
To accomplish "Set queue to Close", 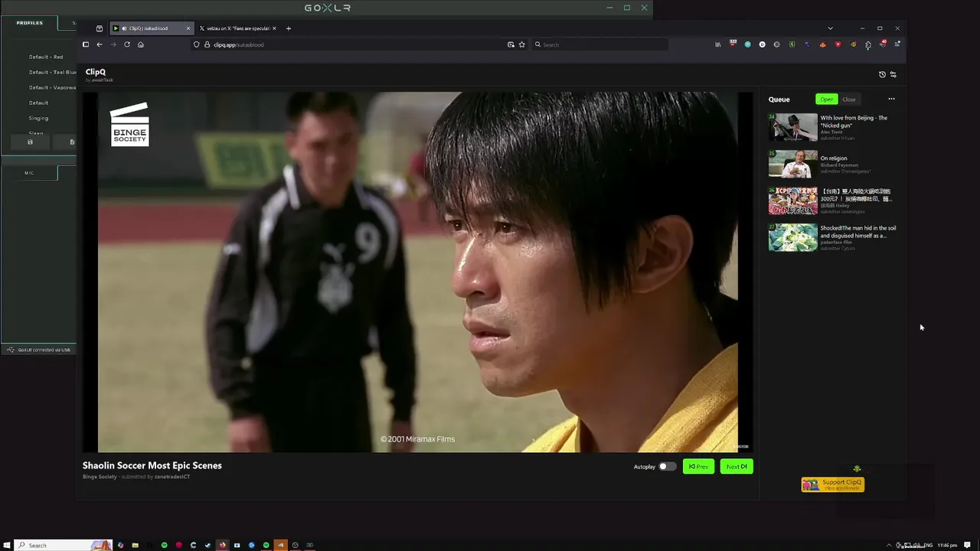I will pos(849,99).
